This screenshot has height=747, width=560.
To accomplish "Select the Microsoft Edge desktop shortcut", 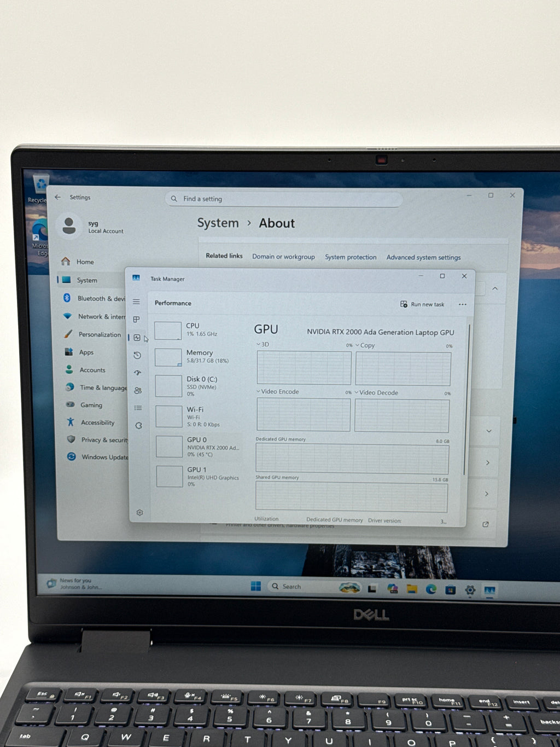I will [x=40, y=238].
